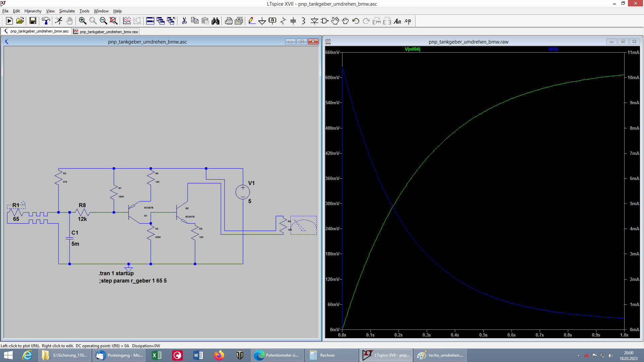Switch to Posteingang mail taskbar button
The image size is (644, 362).
tap(119, 355)
